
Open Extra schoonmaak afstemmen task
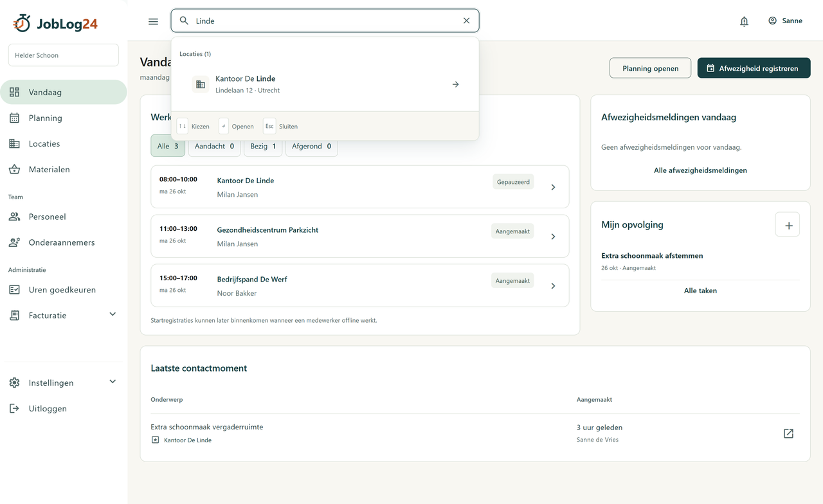point(652,255)
